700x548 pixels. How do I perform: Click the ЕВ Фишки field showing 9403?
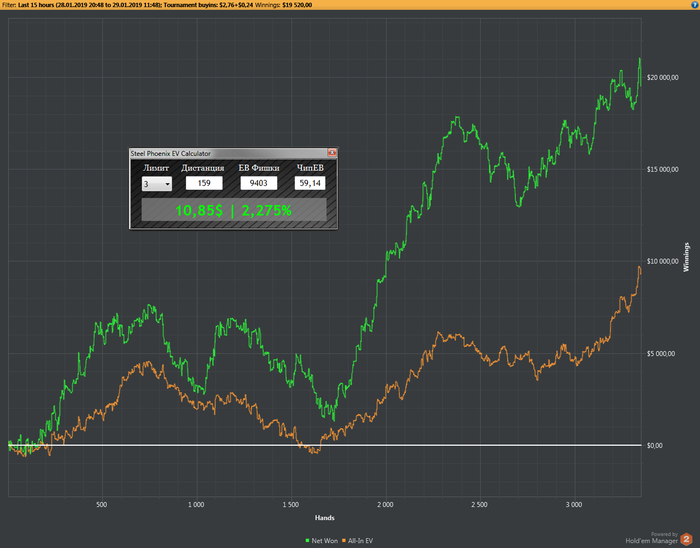point(258,183)
